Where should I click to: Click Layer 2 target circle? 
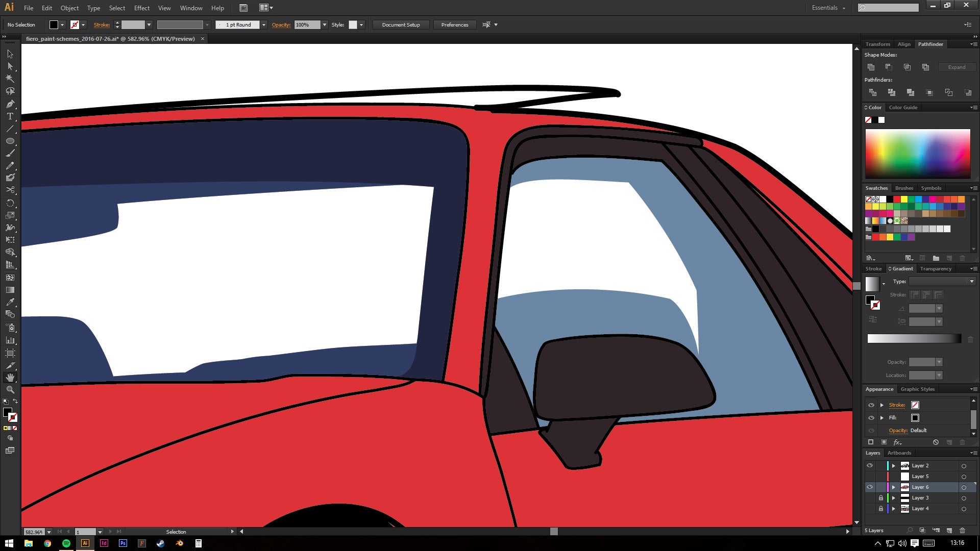pyautogui.click(x=964, y=466)
